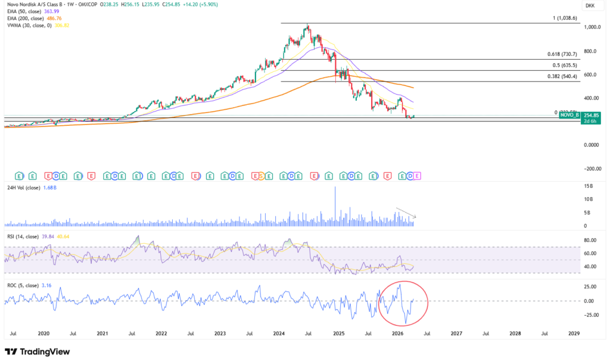
Task: Click the ROC (5, close) indicator title
Action: (21, 285)
